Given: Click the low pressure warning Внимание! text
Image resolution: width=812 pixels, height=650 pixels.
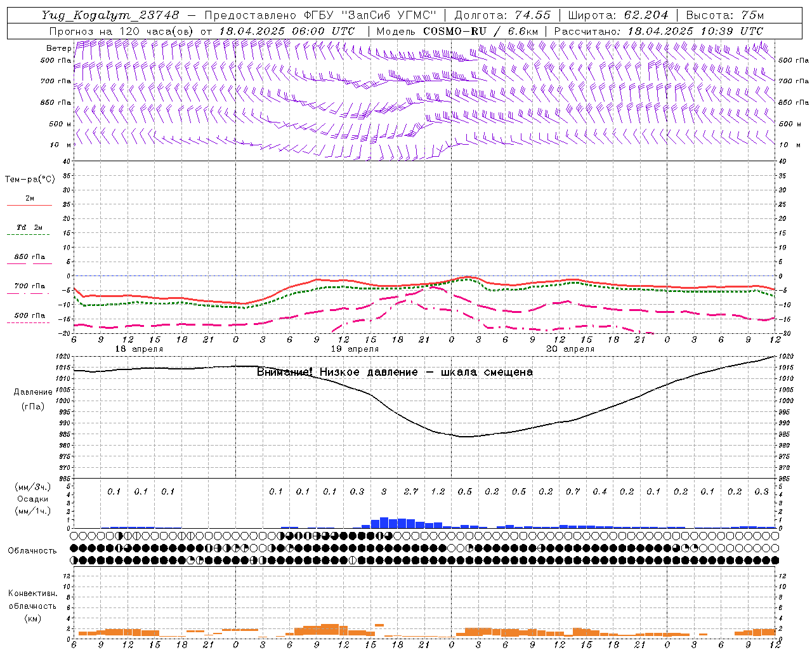Looking at the screenshot, I should (x=395, y=372).
